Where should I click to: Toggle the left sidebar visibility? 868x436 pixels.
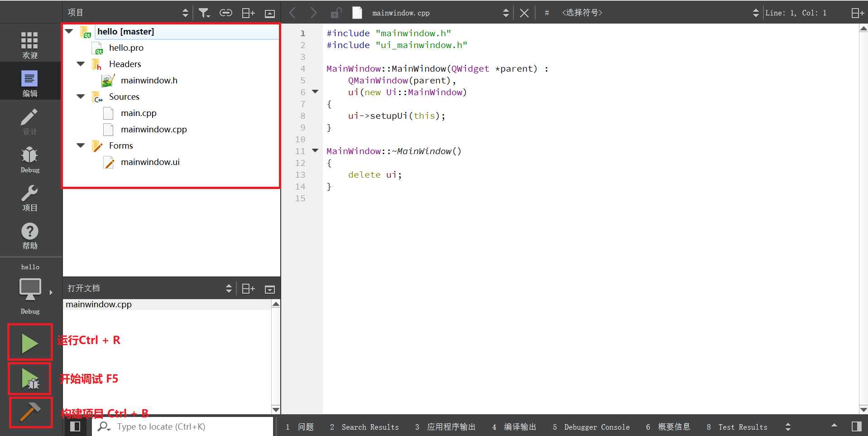coord(75,426)
